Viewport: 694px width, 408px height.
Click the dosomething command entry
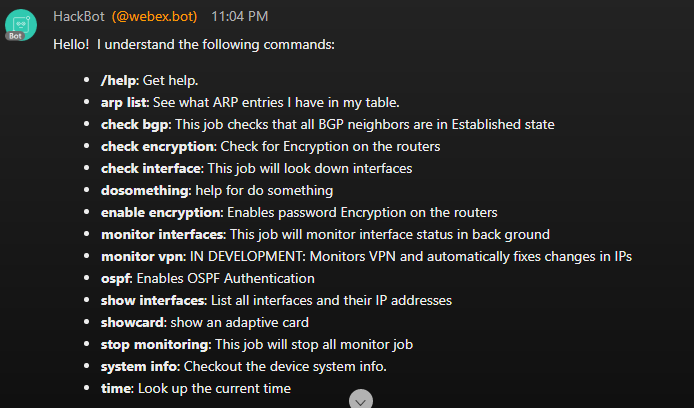(145, 190)
